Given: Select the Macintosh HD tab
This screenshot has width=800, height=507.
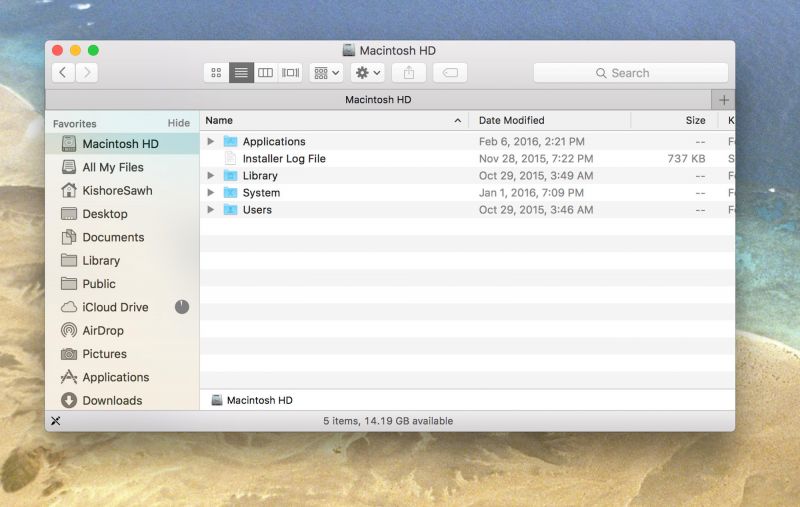Looking at the screenshot, I should 378,99.
